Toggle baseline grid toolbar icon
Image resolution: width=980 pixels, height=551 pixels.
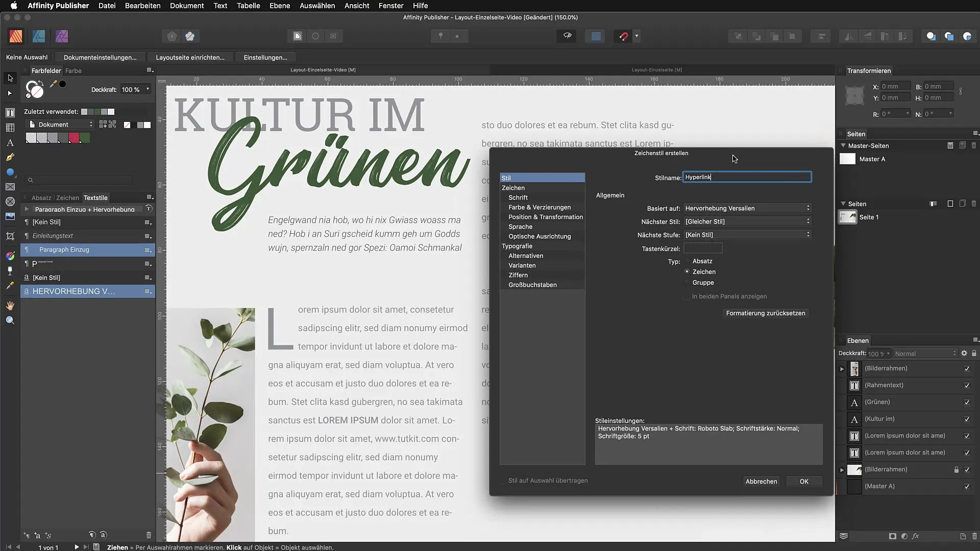coord(596,36)
